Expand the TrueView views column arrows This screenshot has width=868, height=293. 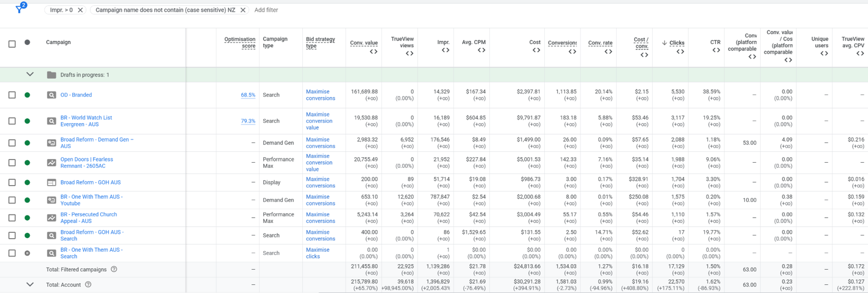tap(410, 53)
